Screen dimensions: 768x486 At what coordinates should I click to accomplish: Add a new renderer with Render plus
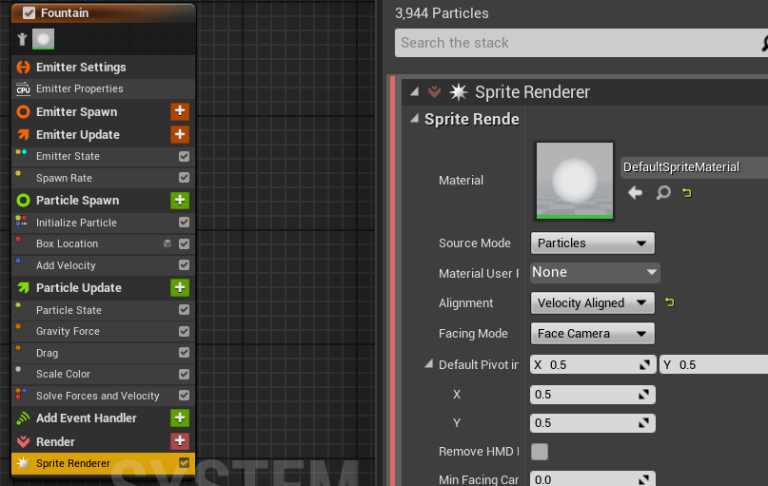[x=180, y=441]
